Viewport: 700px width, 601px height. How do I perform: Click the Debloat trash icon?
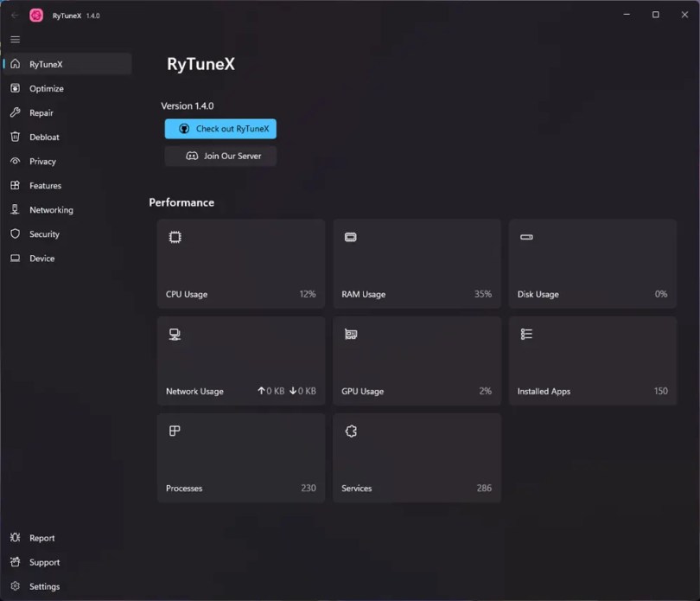[16, 137]
